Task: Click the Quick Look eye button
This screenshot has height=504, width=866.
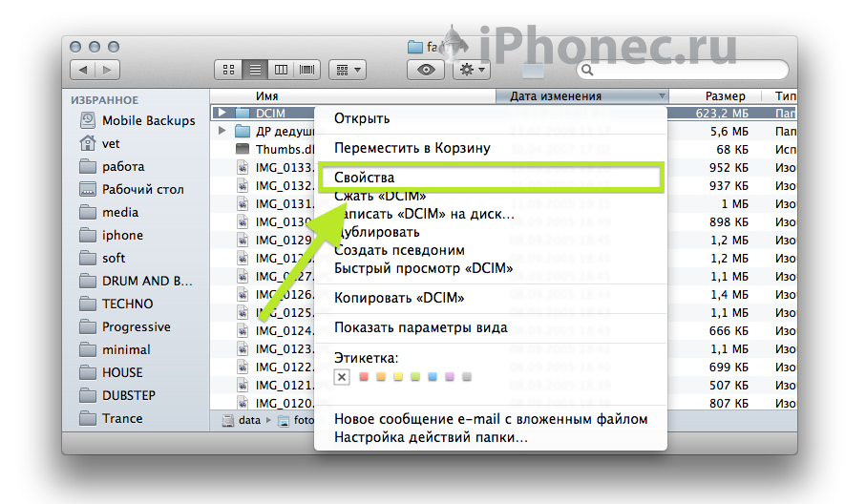Action: (427, 70)
